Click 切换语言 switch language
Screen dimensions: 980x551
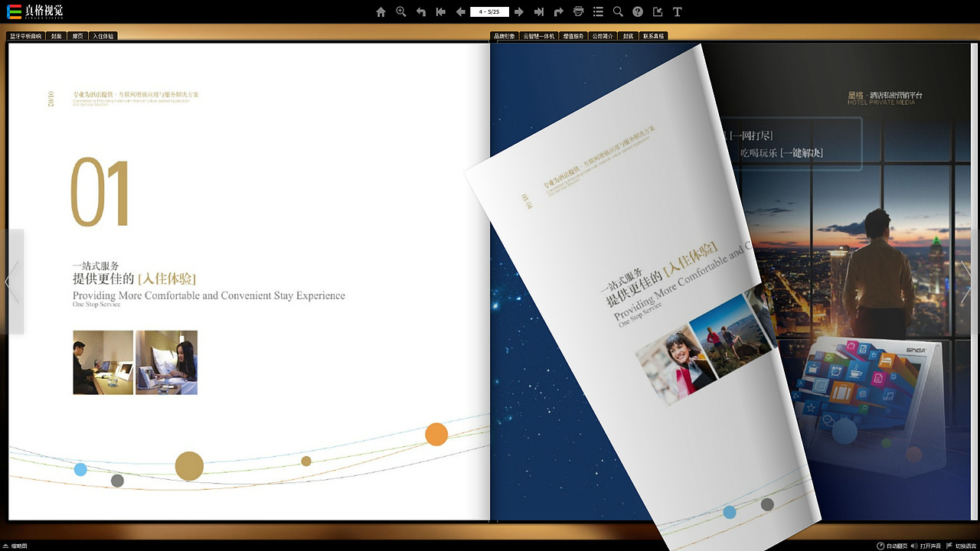pos(961,546)
